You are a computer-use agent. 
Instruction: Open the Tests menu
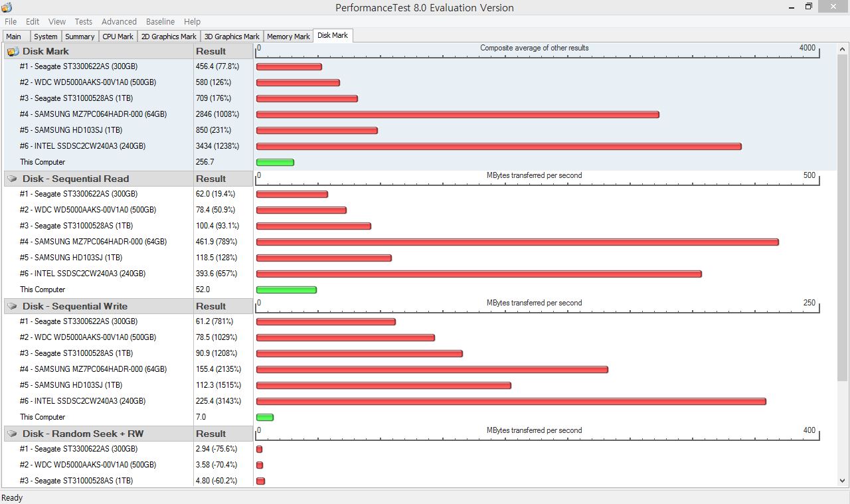pos(84,21)
